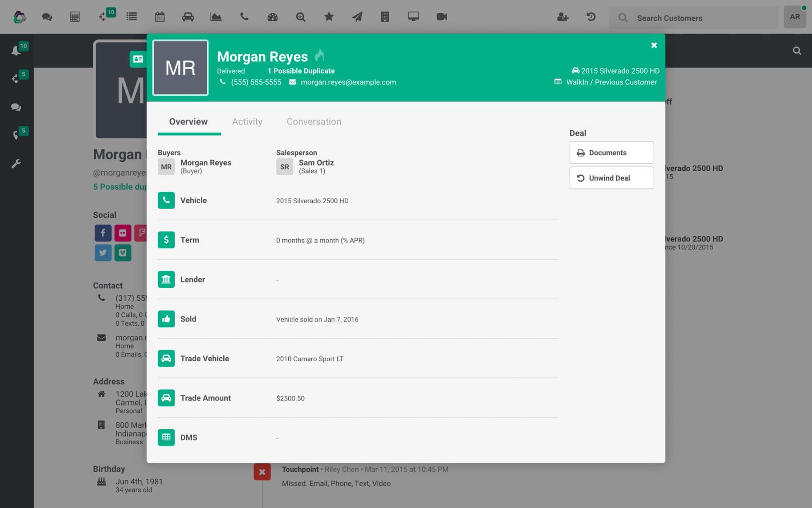Open the building icon in top toolbar
This screenshot has width=812, height=508.
385,17
